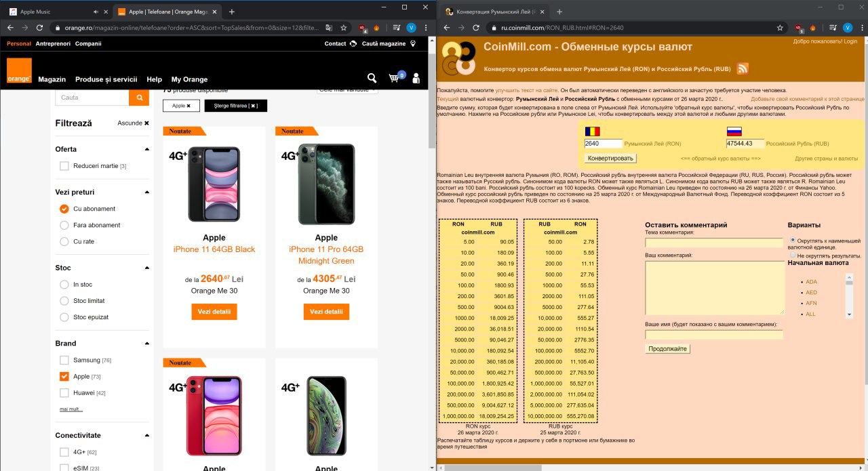Click the Romanian Leu amount input field
This screenshot has height=471, width=868.
[x=604, y=144]
